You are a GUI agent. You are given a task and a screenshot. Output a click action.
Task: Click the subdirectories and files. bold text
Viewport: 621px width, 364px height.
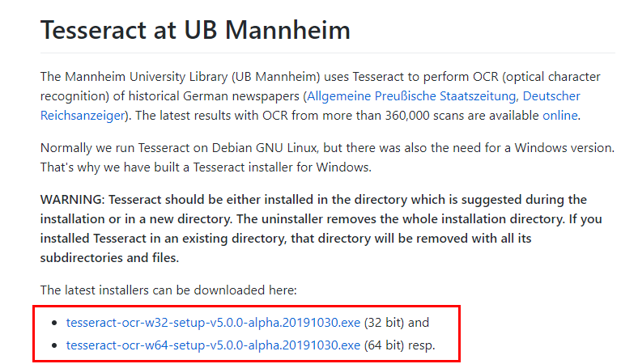pyautogui.click(x=109, y=258)
